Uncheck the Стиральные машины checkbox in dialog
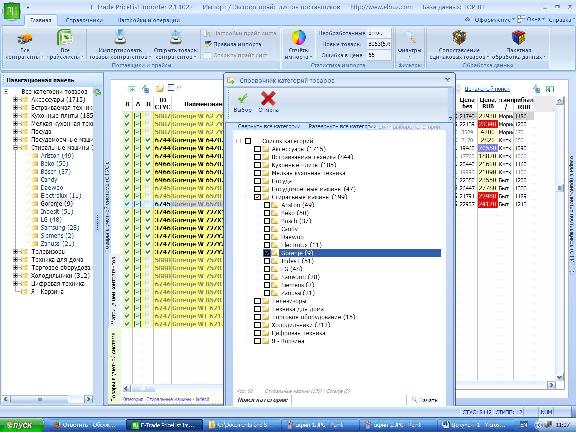 click(x=258, y=197)
